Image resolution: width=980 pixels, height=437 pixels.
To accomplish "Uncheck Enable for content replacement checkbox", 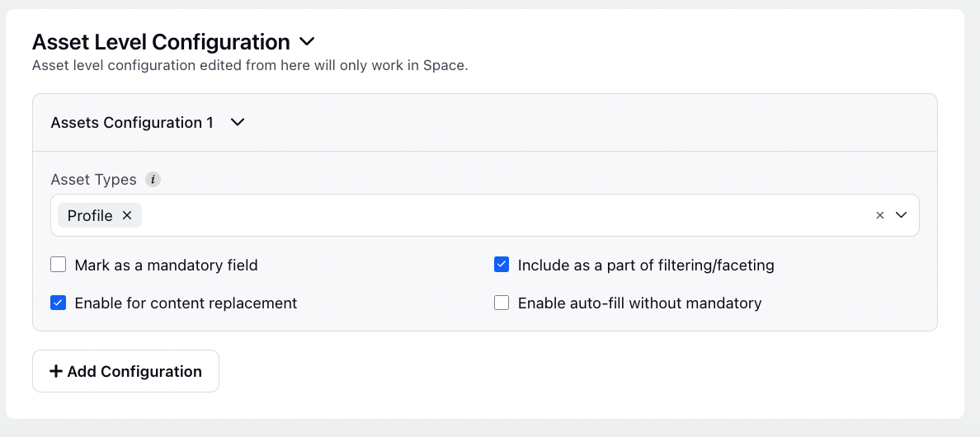I will (x=58, y=303).
